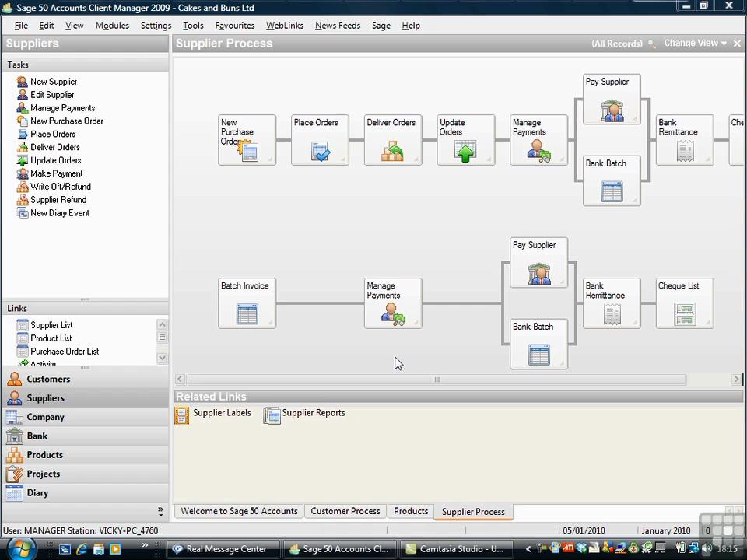Open the Modules menu

click(x=112, y=26)
